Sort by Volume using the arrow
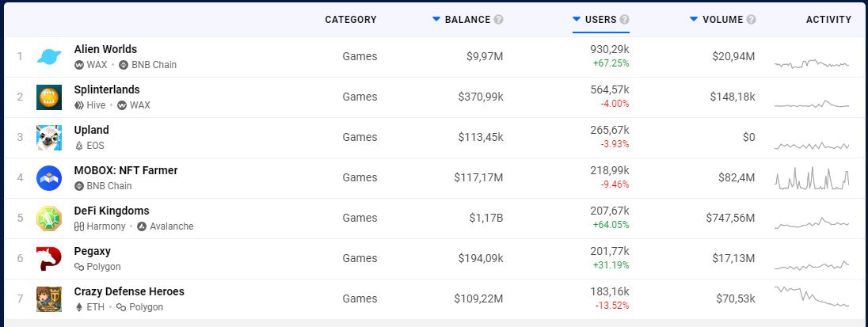 [694, 19]
